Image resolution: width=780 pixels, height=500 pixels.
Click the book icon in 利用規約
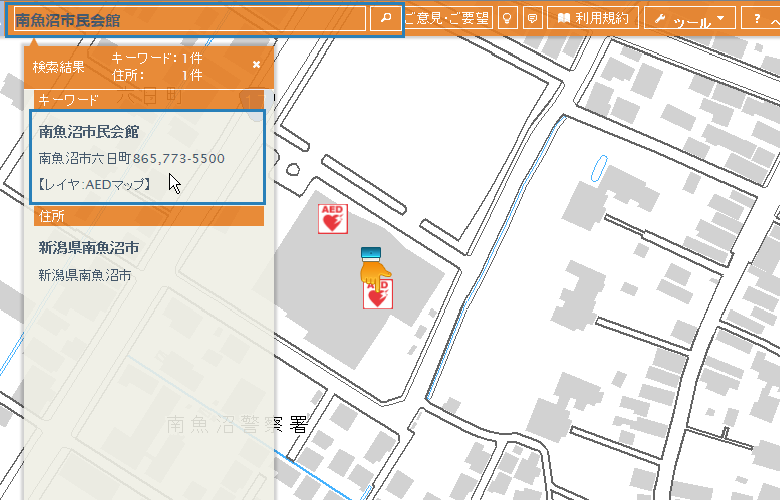(x=564, y=18)
